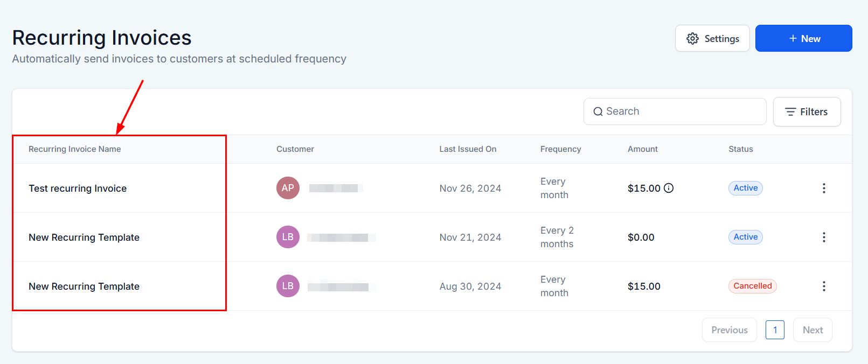Click info icon next to $15.00 amount
Image resolution: width=868 pixels, height=364 pixels.
(669, 188)
